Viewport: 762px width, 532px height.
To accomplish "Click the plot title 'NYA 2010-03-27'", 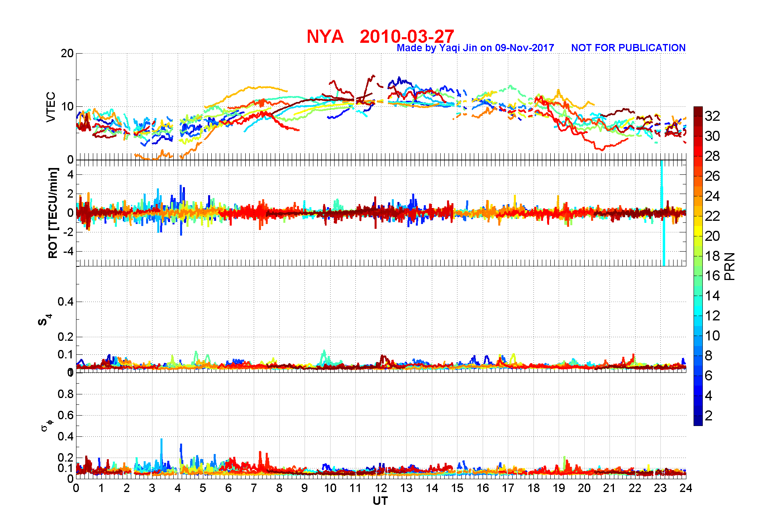I will click(x=380, y=36).
